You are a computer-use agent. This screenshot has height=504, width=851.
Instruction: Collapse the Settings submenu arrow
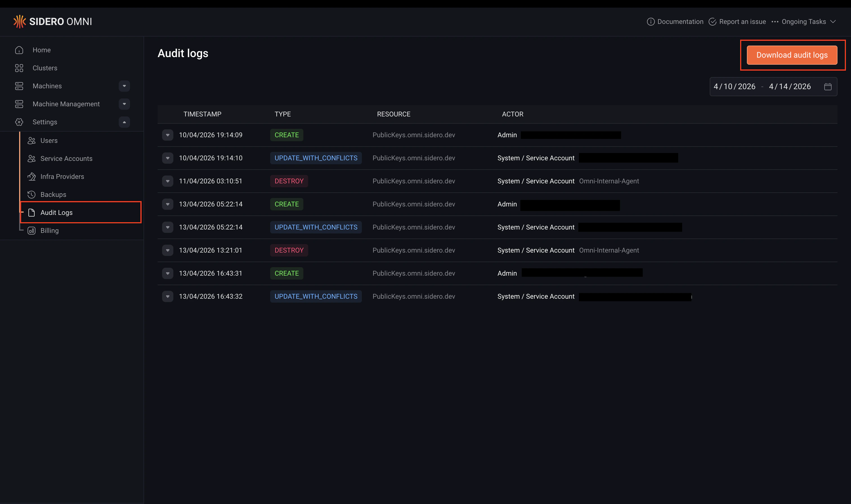point(124,122)
